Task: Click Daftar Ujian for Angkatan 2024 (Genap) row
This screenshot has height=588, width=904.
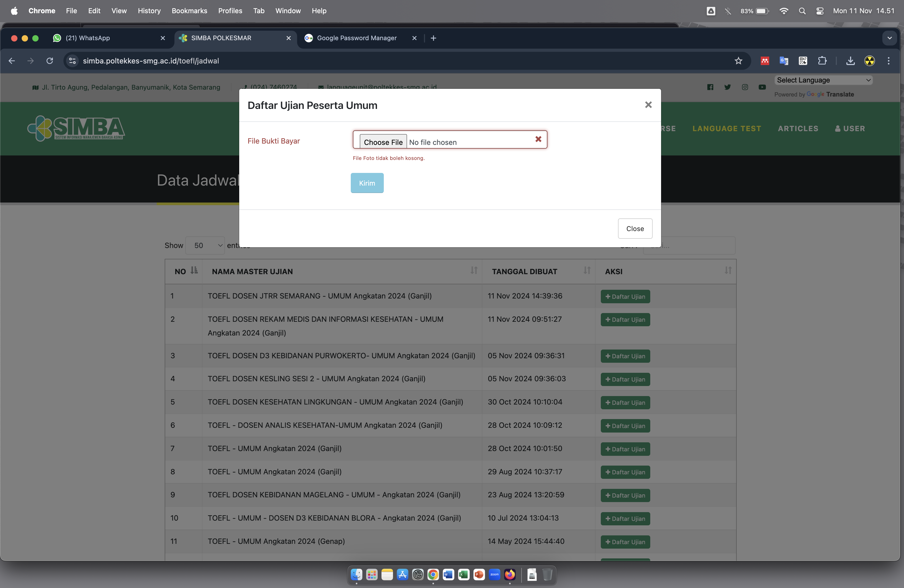Action: (x=625, y=542)
